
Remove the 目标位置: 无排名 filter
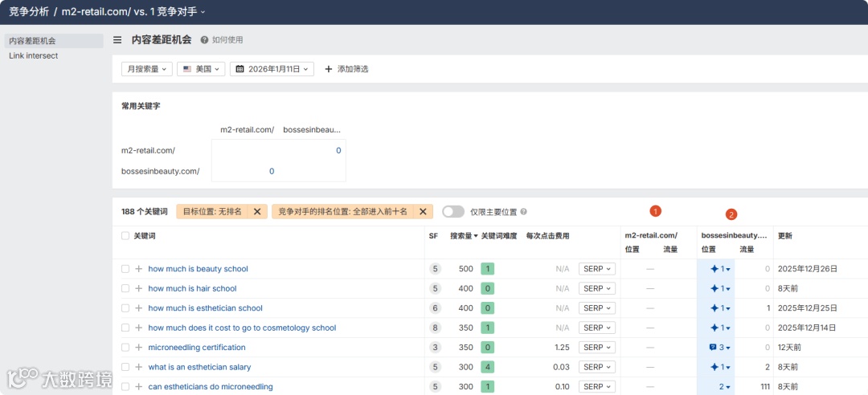pos(257,211)
